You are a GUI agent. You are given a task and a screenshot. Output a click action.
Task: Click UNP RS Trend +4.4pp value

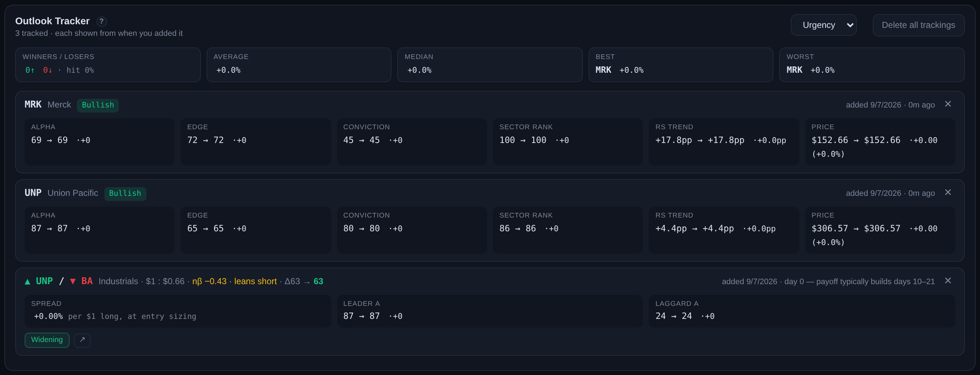(695, 228)
